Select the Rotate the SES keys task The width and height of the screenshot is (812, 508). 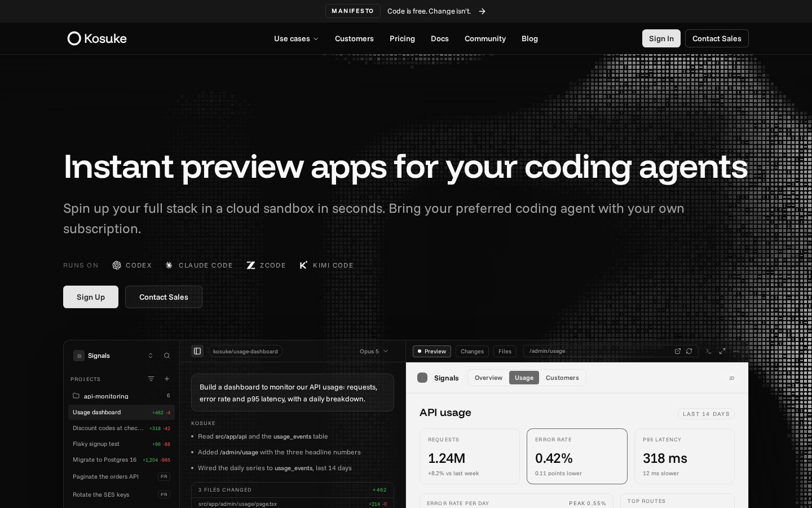click(121, 494)
